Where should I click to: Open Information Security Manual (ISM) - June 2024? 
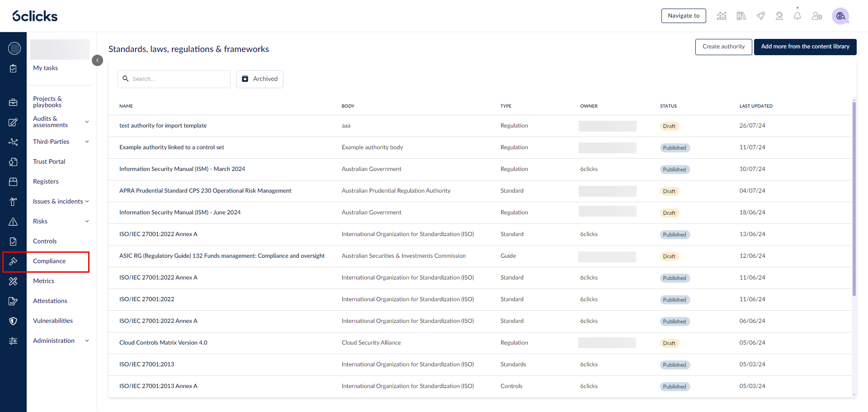coord(180,213)
